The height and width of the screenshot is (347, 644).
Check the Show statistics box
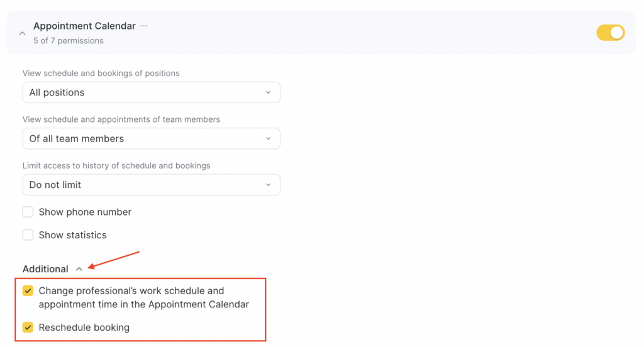tap(28, 235)
